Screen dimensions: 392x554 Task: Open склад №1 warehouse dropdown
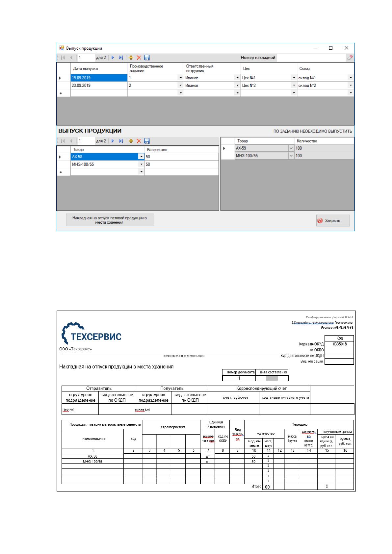pos(351,78)
